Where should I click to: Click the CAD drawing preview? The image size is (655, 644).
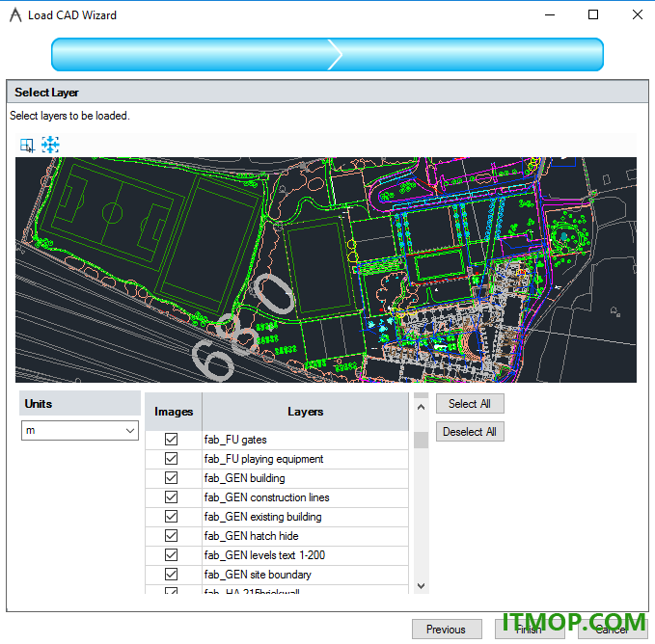point(326,270)
